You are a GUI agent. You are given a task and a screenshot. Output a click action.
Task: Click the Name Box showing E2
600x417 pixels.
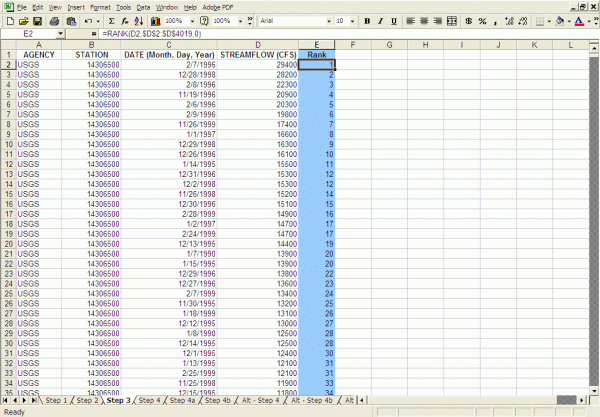tap(29, 34)
